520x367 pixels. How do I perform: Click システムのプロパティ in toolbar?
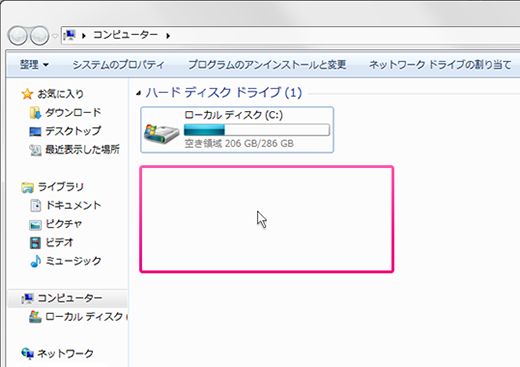coord(119,65)
